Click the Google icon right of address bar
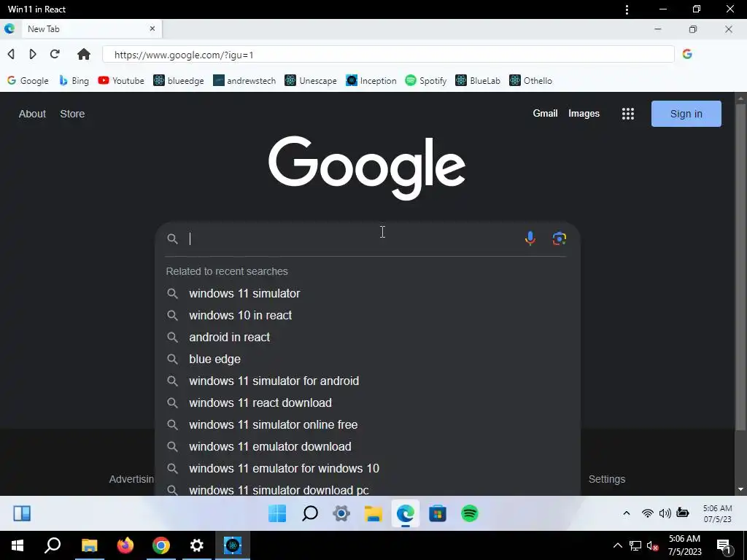747x560 pixels. tap(687, 54)
